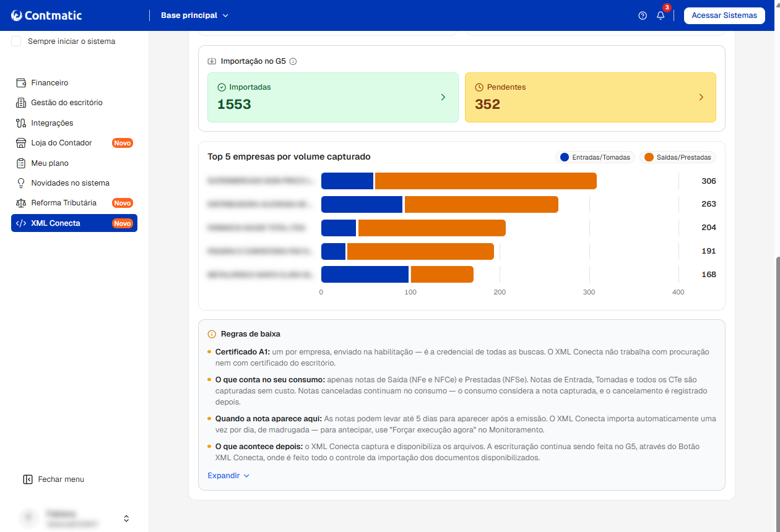Open the Gestão do escritório menu item

click(74, 103)
